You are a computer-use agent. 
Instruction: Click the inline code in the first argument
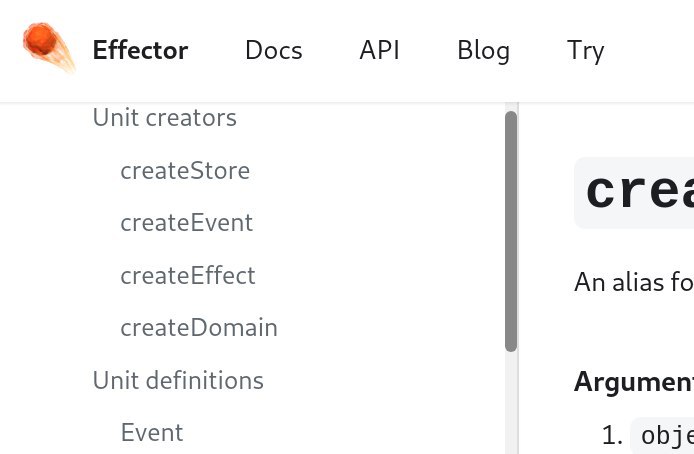(663, 436)
